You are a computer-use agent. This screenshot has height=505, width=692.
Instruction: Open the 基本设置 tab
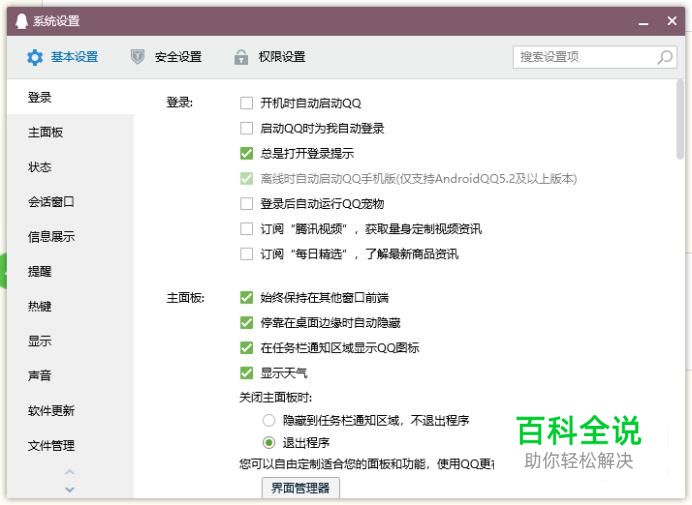[x=62, y=57]
